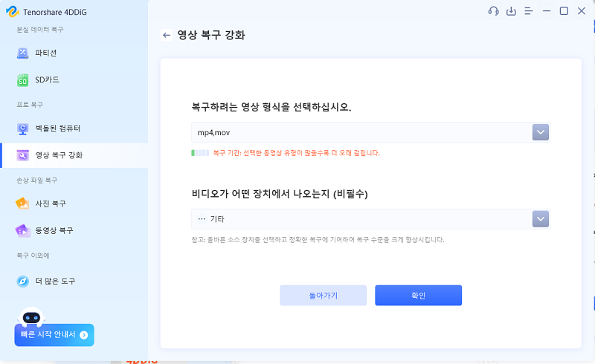Viewport: 595px width, 364px height.
Task: Open the mp4,mov format combo box
Action: 370,132
